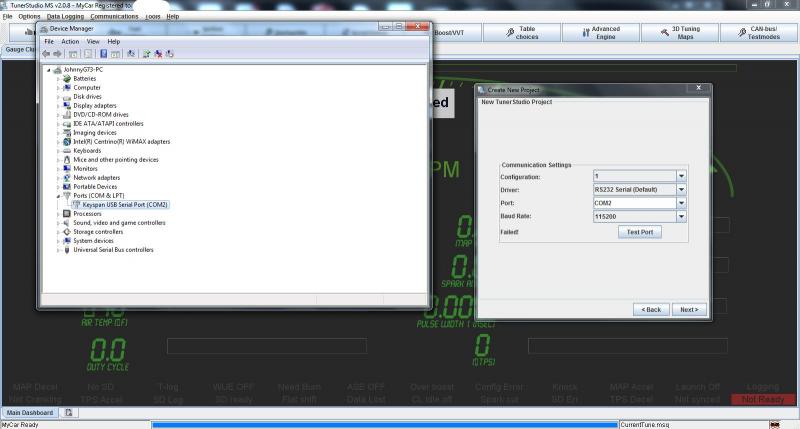Click the Processors category icon
This screenshot has width=800, height=429.
pyautogui.click(x=67, y=214)
